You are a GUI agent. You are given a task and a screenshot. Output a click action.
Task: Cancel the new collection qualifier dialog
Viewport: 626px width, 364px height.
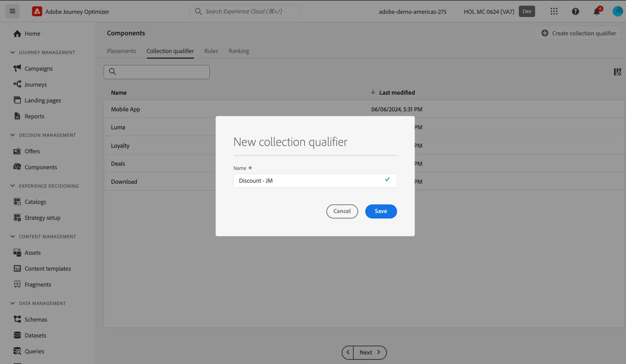point(342,211)
